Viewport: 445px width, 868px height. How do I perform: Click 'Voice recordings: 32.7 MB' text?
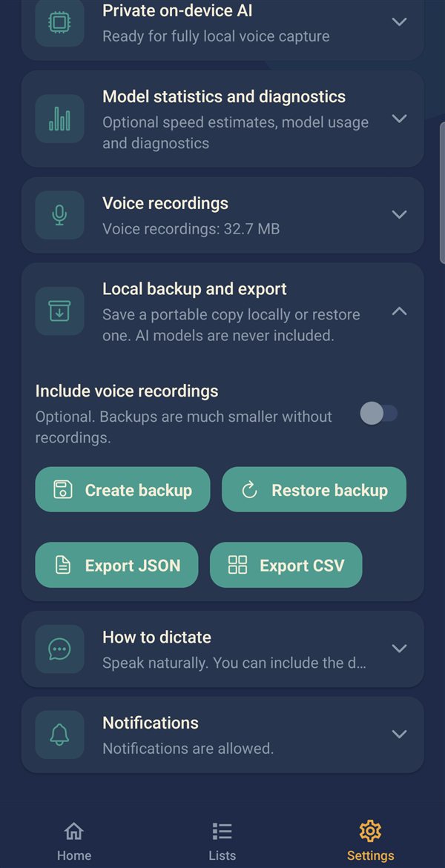[x=191, y=228]
